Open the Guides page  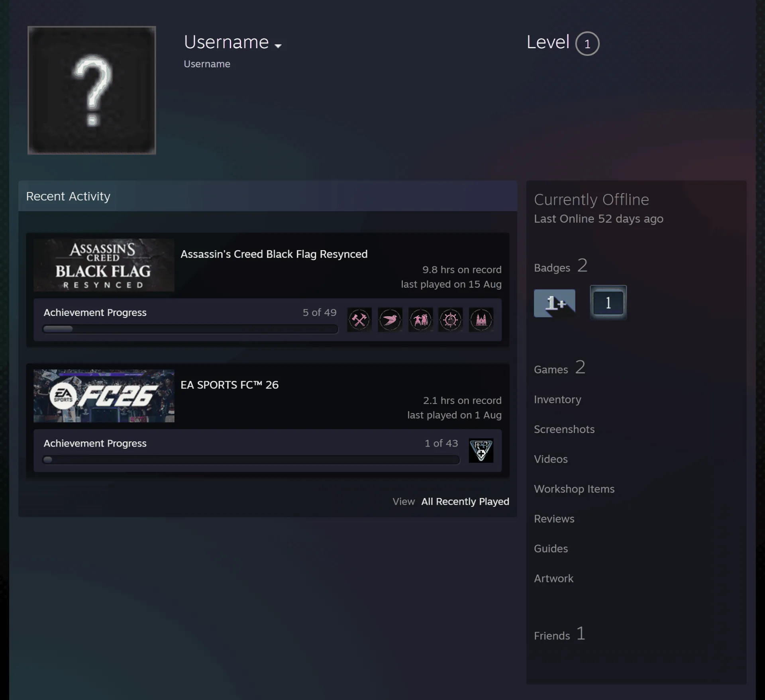coord(551,549)
